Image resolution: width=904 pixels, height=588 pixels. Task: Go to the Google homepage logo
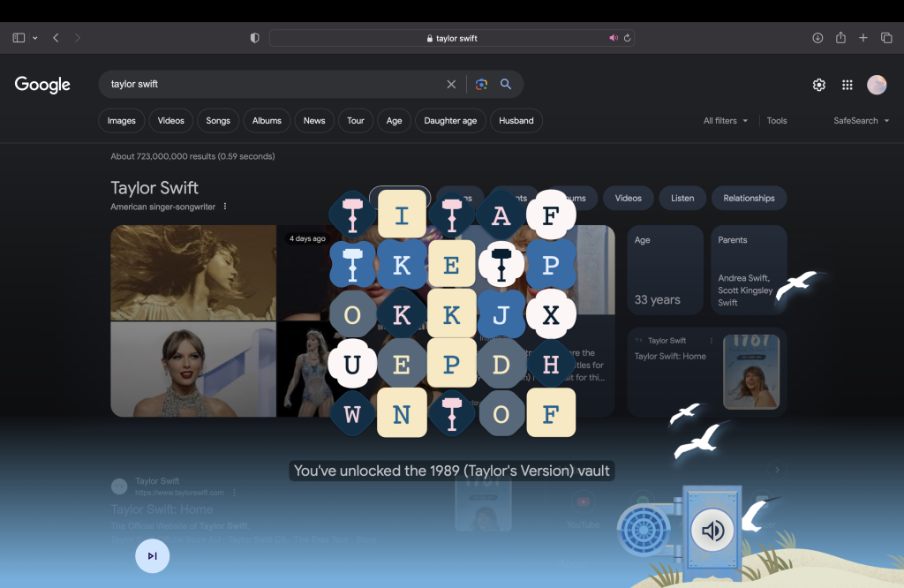tap(42, 85)
